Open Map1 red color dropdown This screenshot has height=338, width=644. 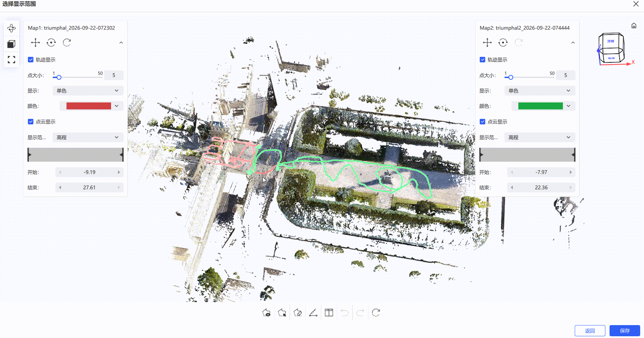(x=91, y=106)
